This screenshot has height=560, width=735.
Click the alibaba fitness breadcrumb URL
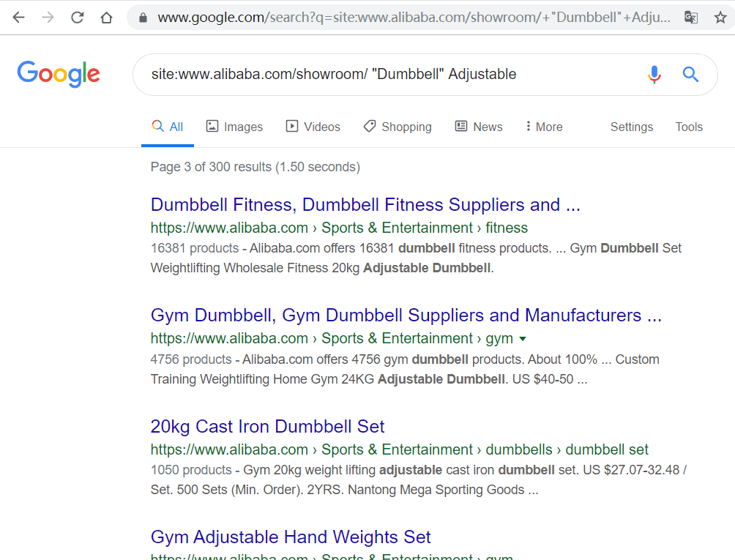339,228
